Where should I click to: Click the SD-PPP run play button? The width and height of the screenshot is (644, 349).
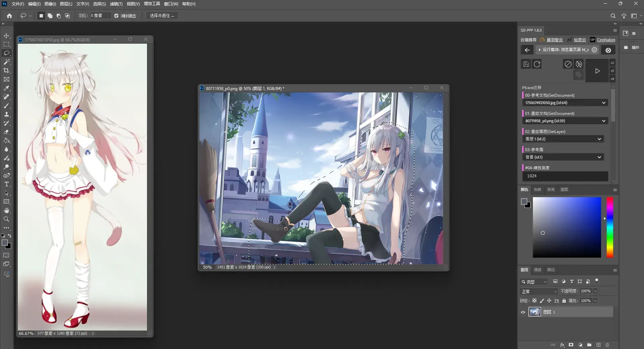(597, 71)
